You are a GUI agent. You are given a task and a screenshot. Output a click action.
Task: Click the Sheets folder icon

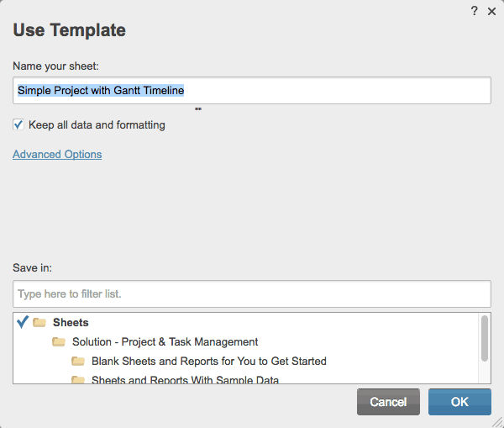pyautogui.click(x=39, y=323)
